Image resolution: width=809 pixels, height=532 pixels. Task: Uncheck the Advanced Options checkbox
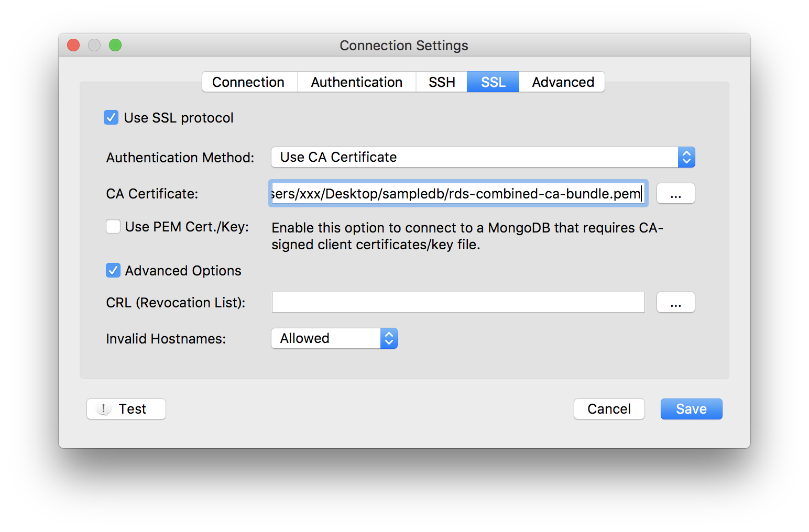(113, 271)
